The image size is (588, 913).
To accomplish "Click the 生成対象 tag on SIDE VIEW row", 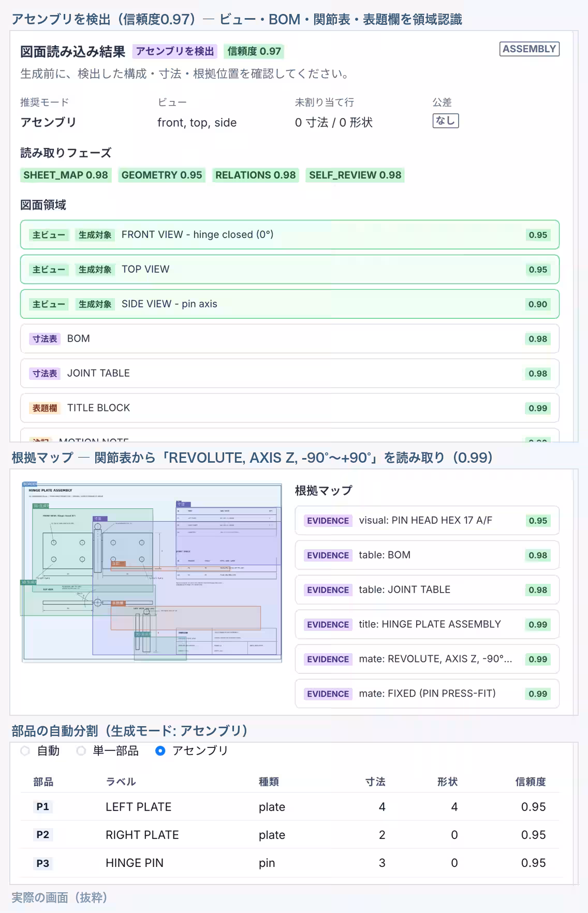I will pyautogui.click(x=95, y=304).
